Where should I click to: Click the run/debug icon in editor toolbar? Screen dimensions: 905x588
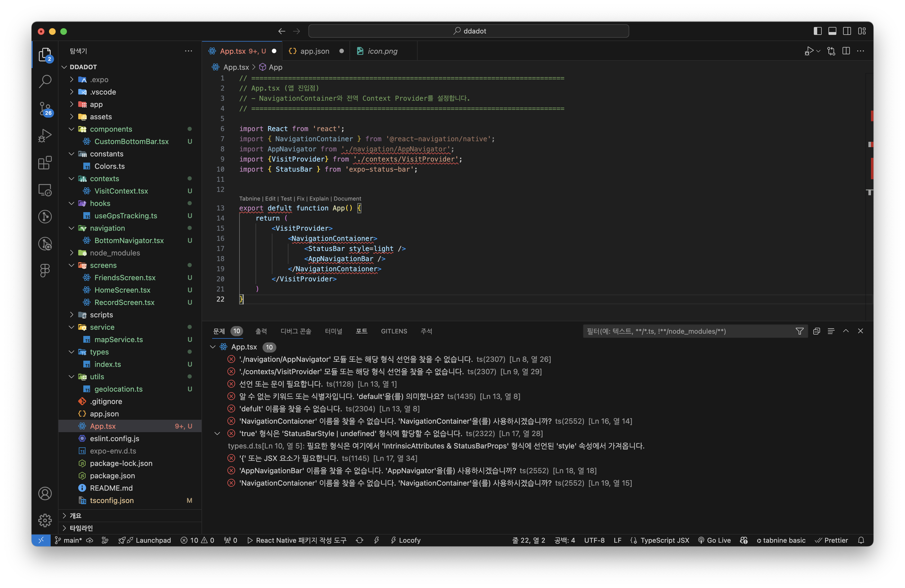809,51
